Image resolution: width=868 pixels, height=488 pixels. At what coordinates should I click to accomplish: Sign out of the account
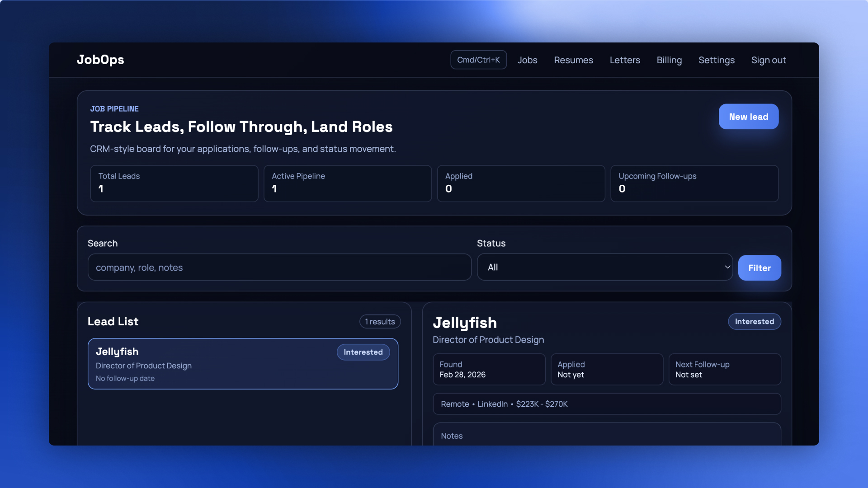pos(769,60)
